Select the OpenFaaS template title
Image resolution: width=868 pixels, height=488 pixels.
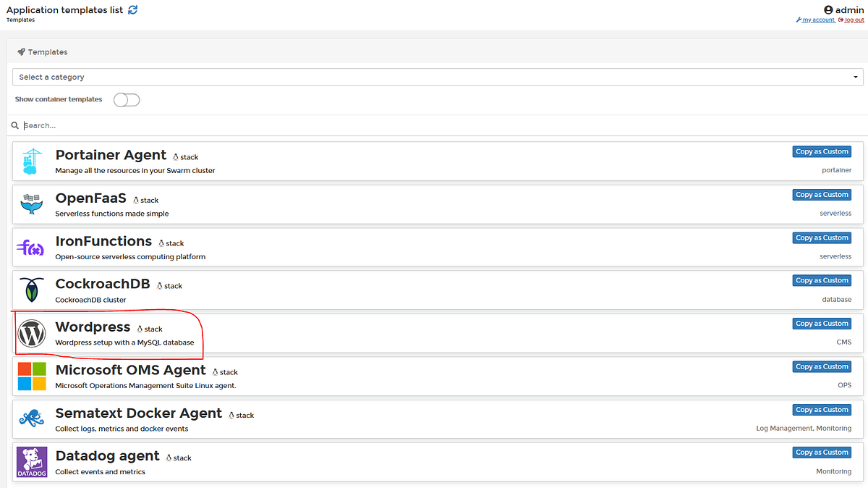(91, 198)
